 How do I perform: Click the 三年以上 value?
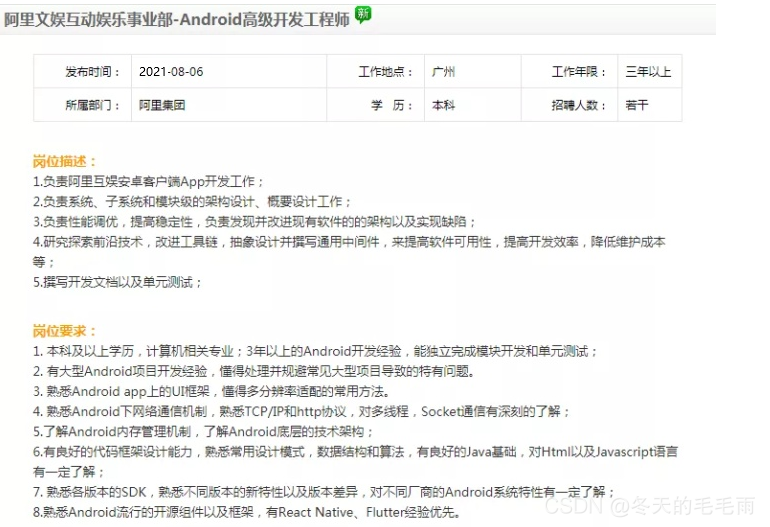point(648,72)
